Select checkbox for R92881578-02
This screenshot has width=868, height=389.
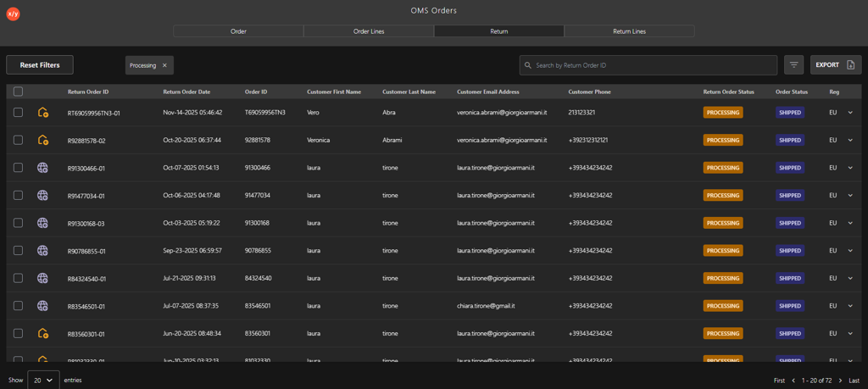click(x=19, y=140)
